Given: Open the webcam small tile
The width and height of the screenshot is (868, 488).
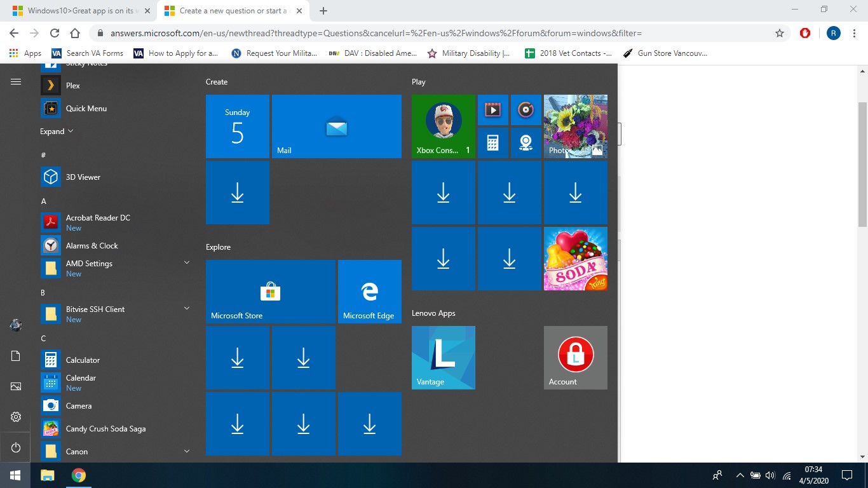Looking at the screenshot, I should pyautogui.click(x=526, y=143).
